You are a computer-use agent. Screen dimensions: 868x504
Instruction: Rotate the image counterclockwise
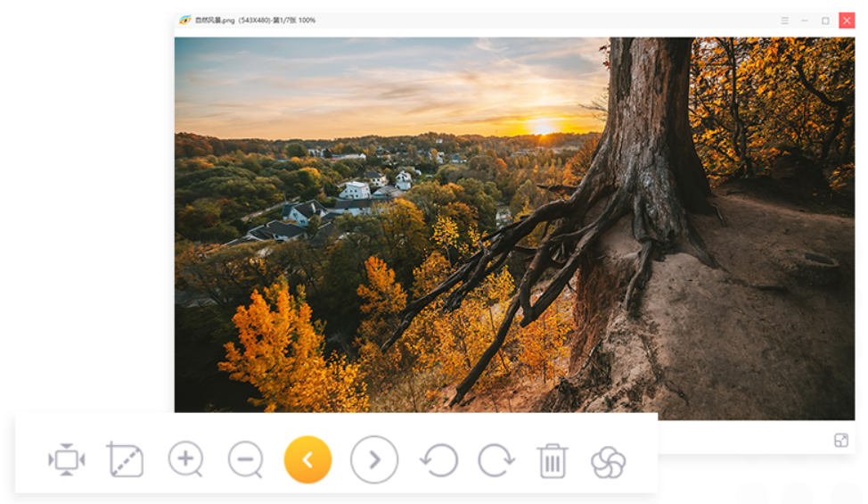(x=439, y=460)
